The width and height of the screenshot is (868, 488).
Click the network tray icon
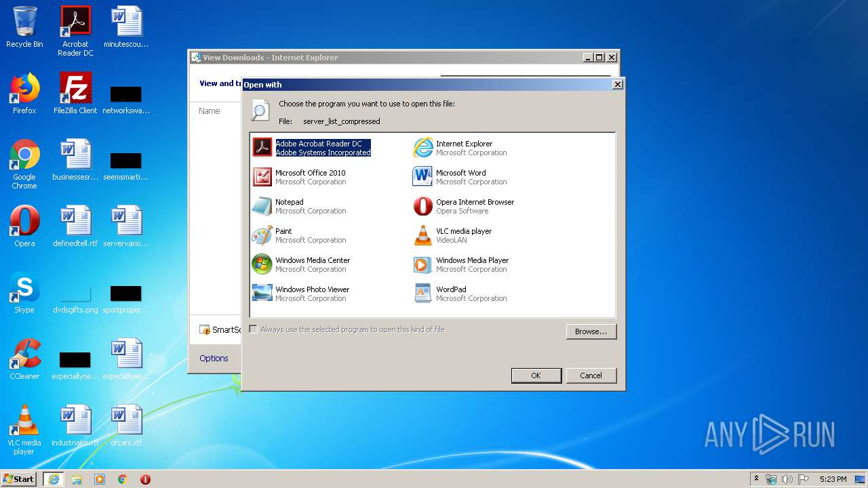tap(771, 479)
